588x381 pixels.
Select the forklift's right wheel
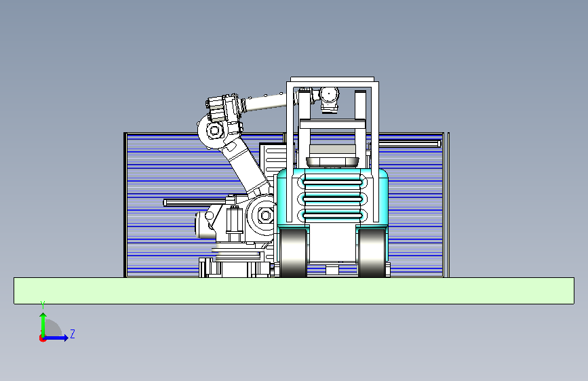tap(371, 252)
